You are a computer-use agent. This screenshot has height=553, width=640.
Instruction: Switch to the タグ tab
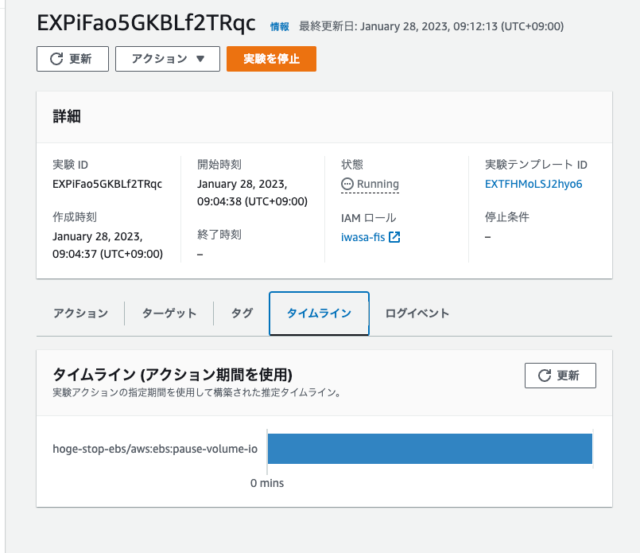(x=242, y=313)
